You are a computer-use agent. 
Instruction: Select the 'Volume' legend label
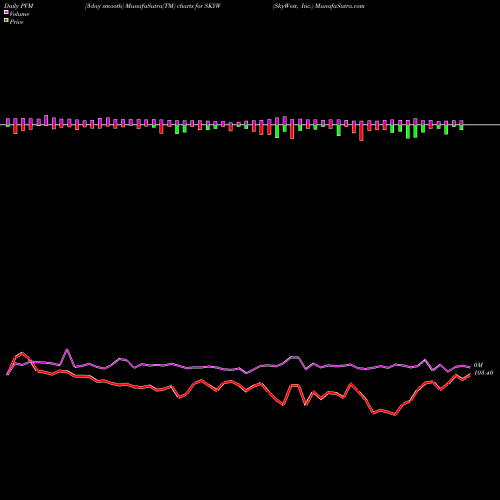pos(19,14)
